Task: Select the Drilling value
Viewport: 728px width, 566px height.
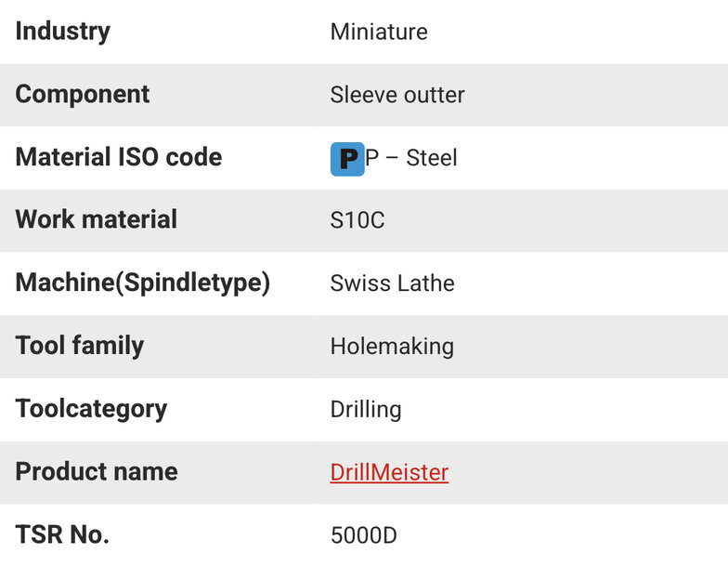Action: (366, 409)
